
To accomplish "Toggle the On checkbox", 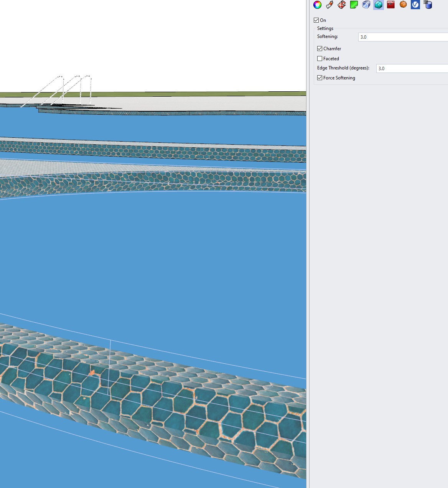I will (316, 20).
